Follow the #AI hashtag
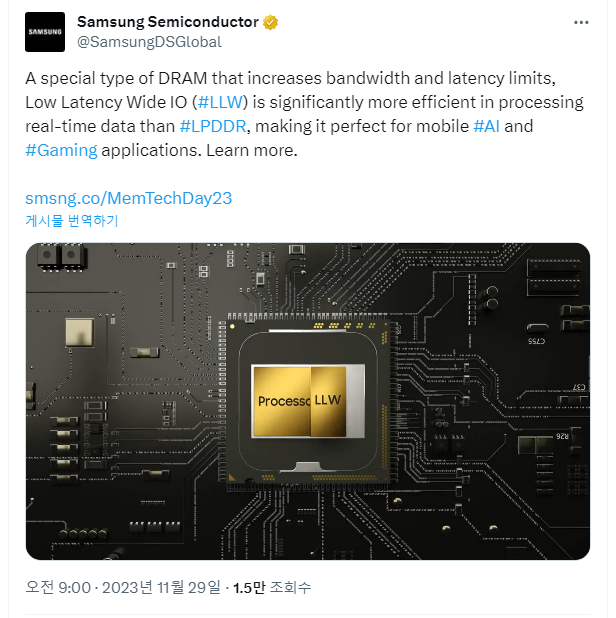Viewport: 616px width, 618px height. 486,126
